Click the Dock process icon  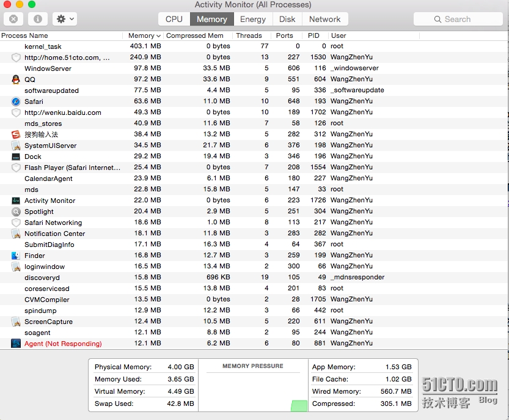[16, 157]
